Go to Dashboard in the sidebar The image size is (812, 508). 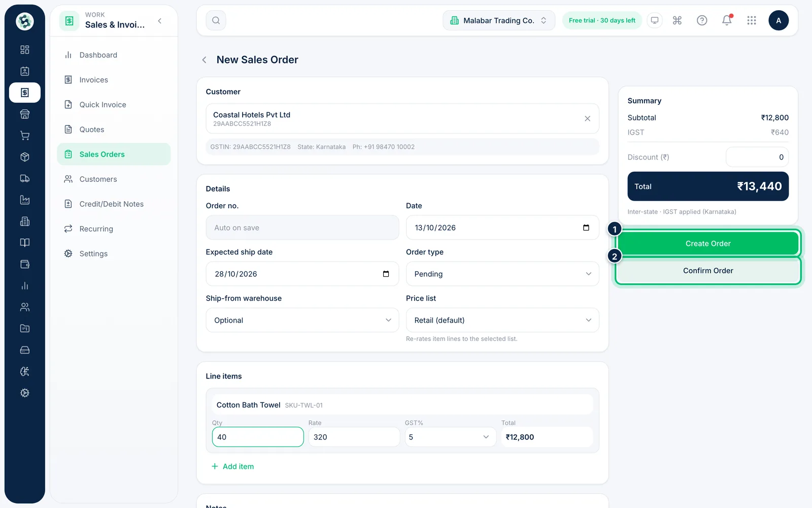114,55
